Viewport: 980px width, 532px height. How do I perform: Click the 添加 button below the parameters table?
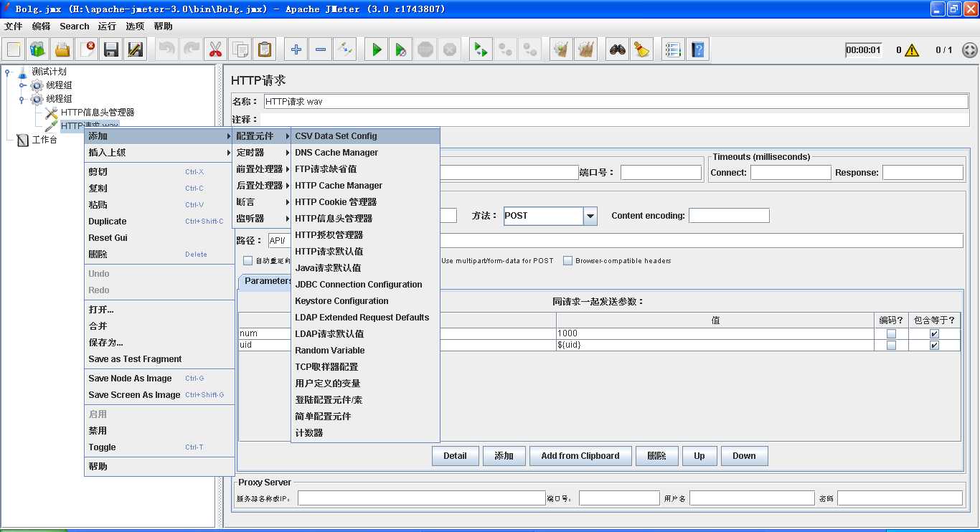(504, 456)
